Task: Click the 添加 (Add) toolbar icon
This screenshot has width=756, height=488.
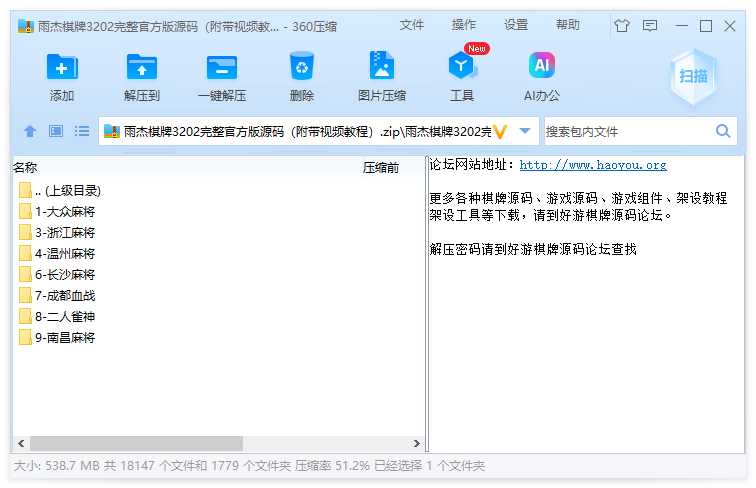Action: click(x=62, y=67)
